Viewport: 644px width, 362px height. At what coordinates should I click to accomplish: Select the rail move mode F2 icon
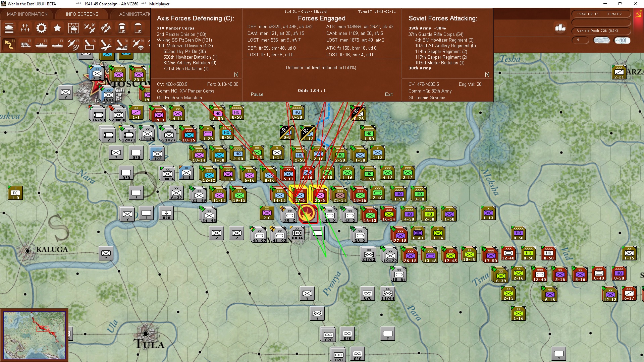[25, 44]
